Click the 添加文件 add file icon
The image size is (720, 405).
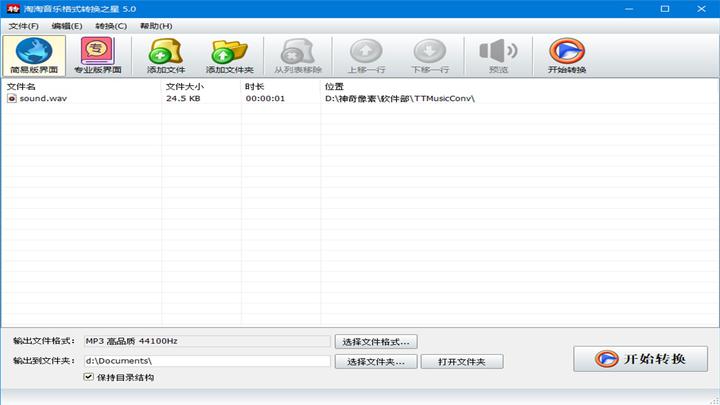click(166, 56)
